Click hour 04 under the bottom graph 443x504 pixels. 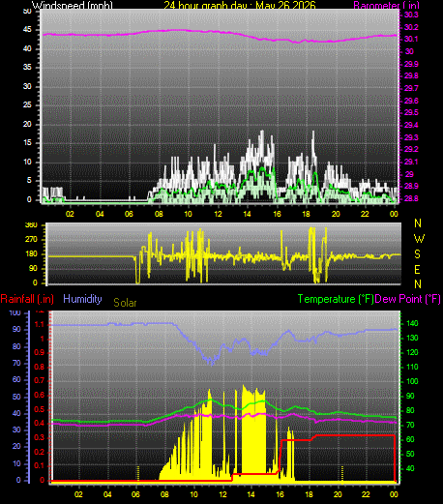click(x=107, y=494)
